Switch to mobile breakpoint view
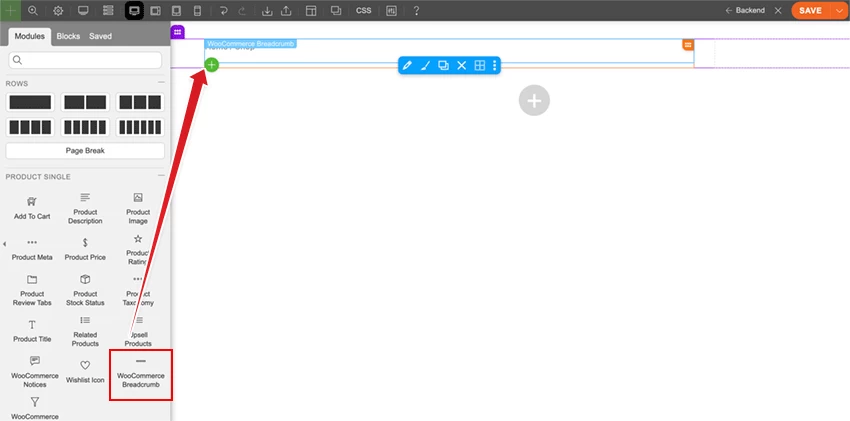 coord(197,10)
